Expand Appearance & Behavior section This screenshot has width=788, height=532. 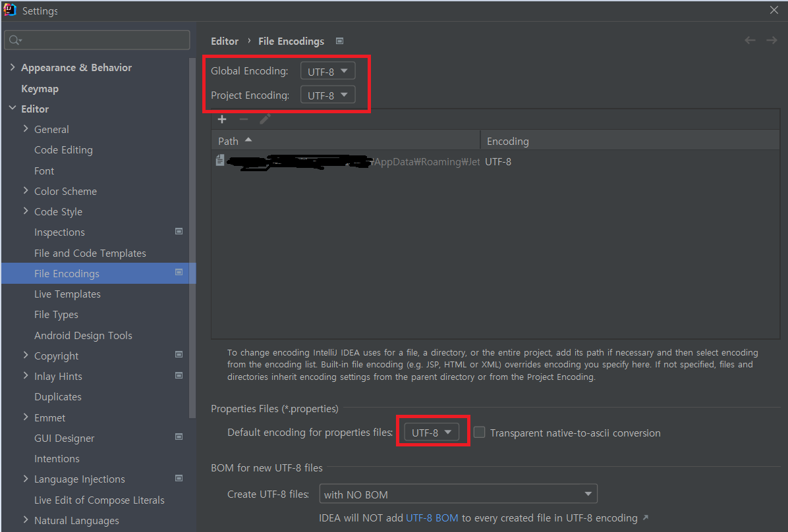(x=13, y=66)
